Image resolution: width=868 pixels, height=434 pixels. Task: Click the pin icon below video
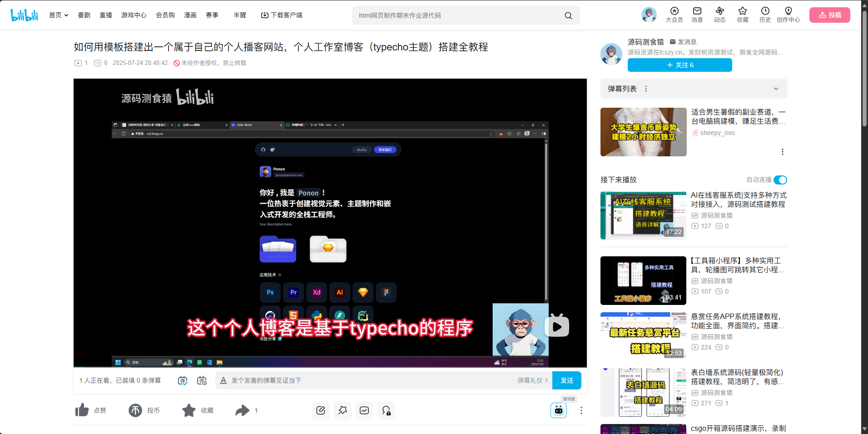[x=342, y=410]
